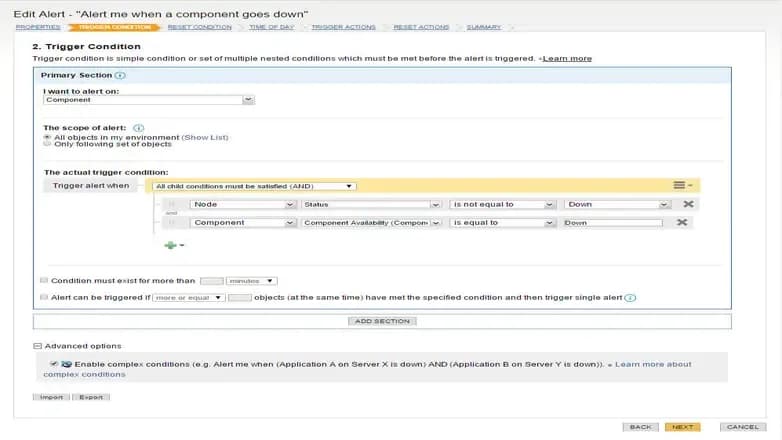Open the Show List link
This screenshot has width=782, height=440.
click(205, 137)
